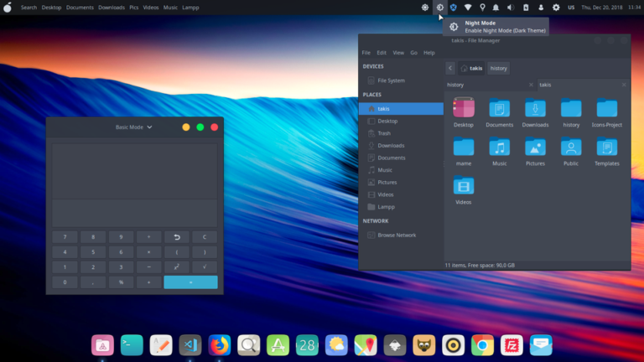Open FileZilla from the dock
644x362 pixels.
pyautogui.click(x=510, y=344)
